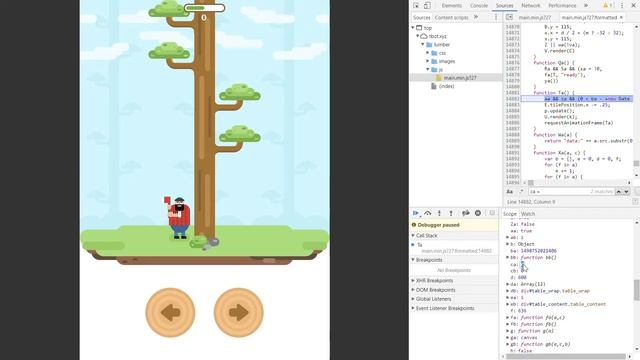This screenshot has width=640, height=360.
Task: Select main.min.js?27 file in tree
Action: [460, 78]
